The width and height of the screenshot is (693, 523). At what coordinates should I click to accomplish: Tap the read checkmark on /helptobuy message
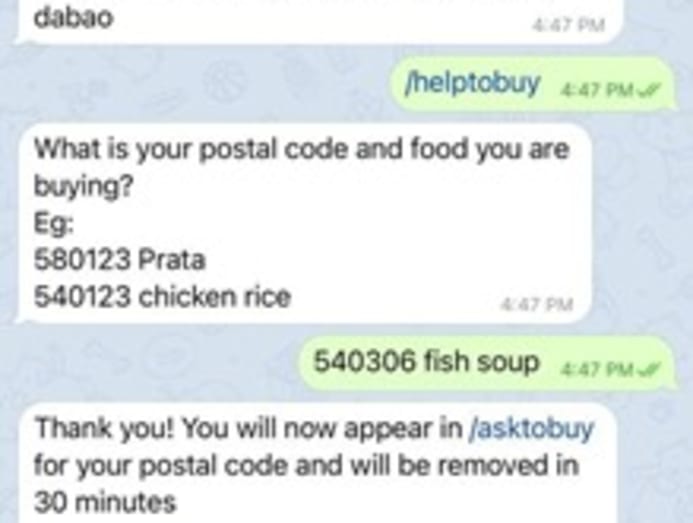[651, 92]
